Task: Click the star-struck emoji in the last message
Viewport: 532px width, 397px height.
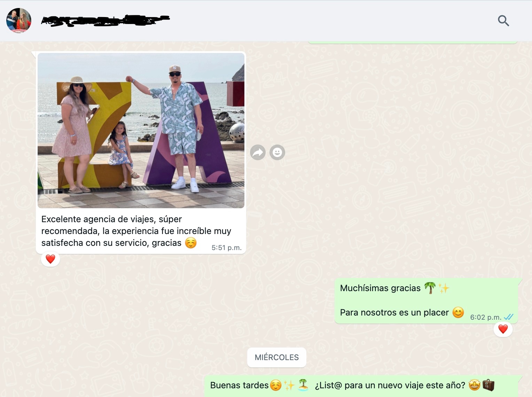Action: [x=474, y=385]
